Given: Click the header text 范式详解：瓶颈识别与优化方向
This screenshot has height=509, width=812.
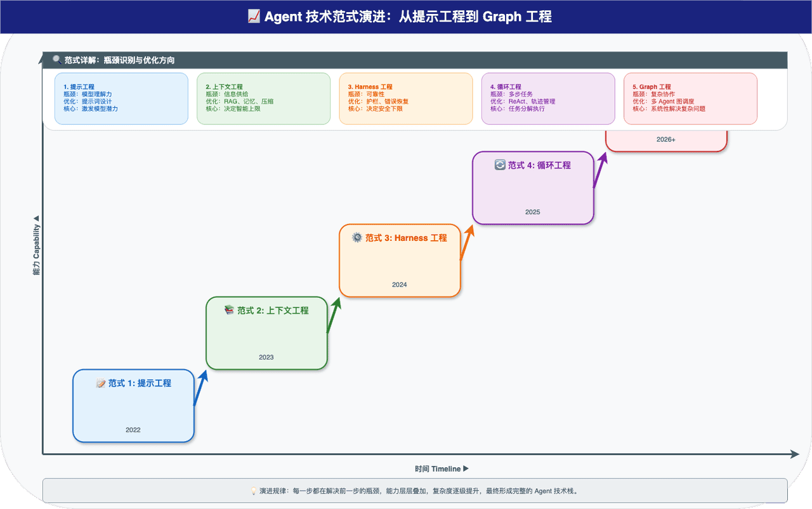Looking at the screenshot, I should pyautogui.click(x=119, y=60).
